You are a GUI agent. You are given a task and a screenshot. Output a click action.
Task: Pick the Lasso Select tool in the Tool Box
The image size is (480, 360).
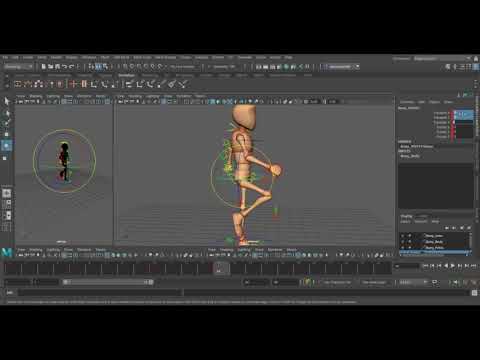[x=6, y=113]
